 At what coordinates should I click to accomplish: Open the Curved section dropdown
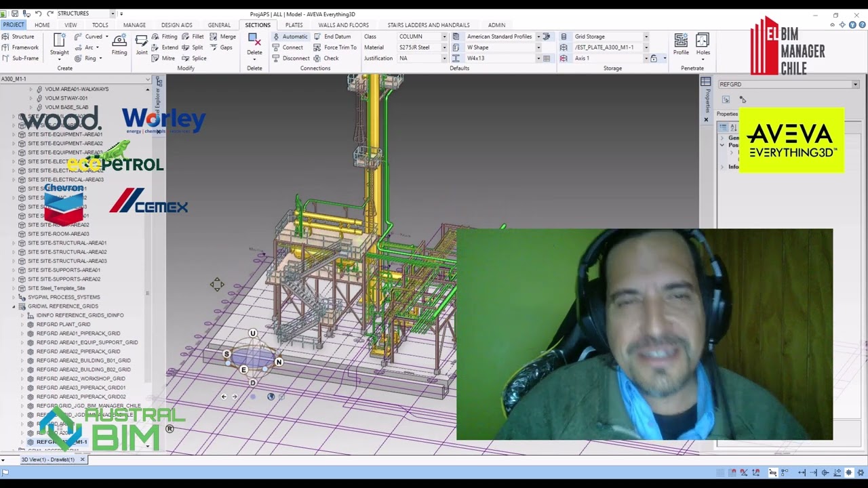tap(106, 37)
